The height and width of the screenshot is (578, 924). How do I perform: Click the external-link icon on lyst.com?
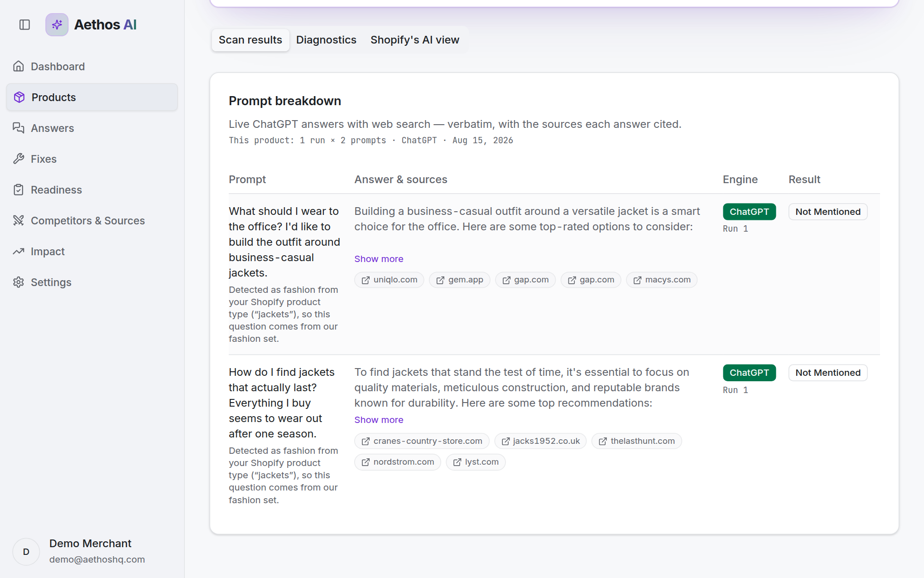point(457,462)
